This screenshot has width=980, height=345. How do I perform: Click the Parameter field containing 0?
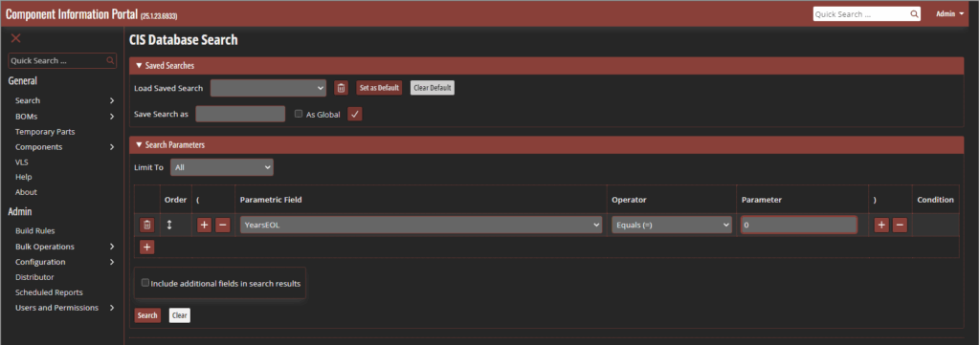tap(799, 226)
